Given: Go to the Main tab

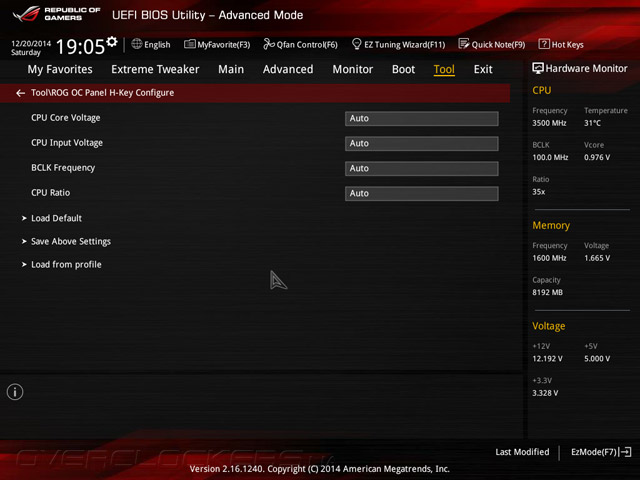Looking at the screenshot, I should [x=231, y=69].
